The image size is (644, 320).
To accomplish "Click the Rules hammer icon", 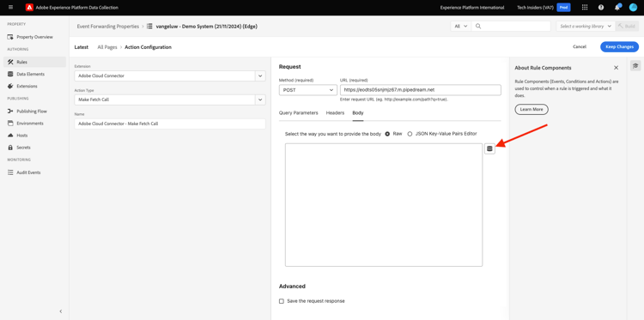I will 10,62.
